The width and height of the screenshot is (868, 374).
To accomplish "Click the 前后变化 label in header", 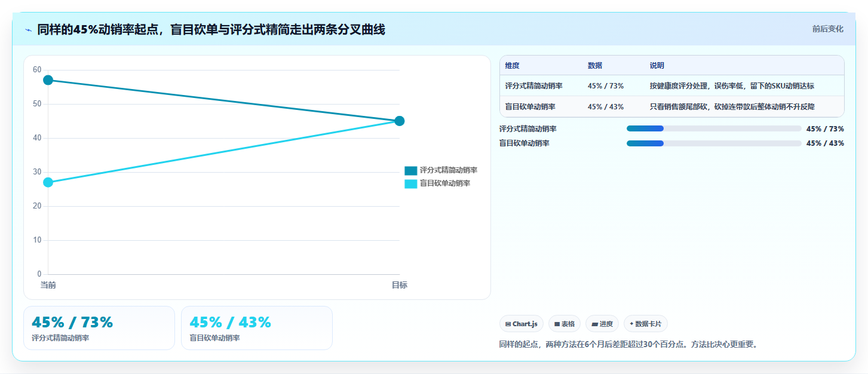I will click(x=828, y=29).
